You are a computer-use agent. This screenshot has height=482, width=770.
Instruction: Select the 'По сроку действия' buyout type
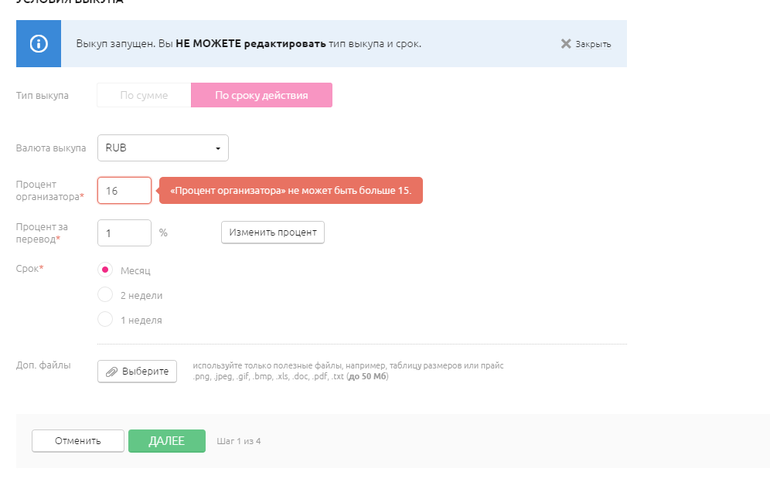coord(261,95)
